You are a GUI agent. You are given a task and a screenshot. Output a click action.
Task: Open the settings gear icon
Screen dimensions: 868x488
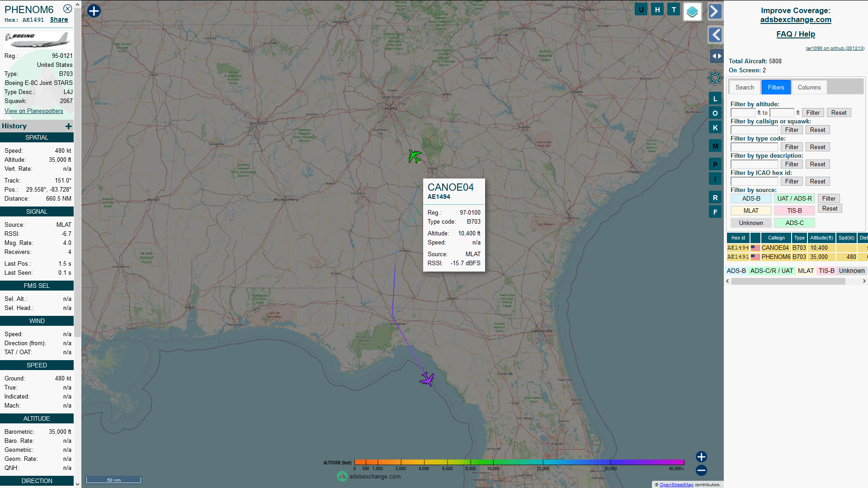715,78
